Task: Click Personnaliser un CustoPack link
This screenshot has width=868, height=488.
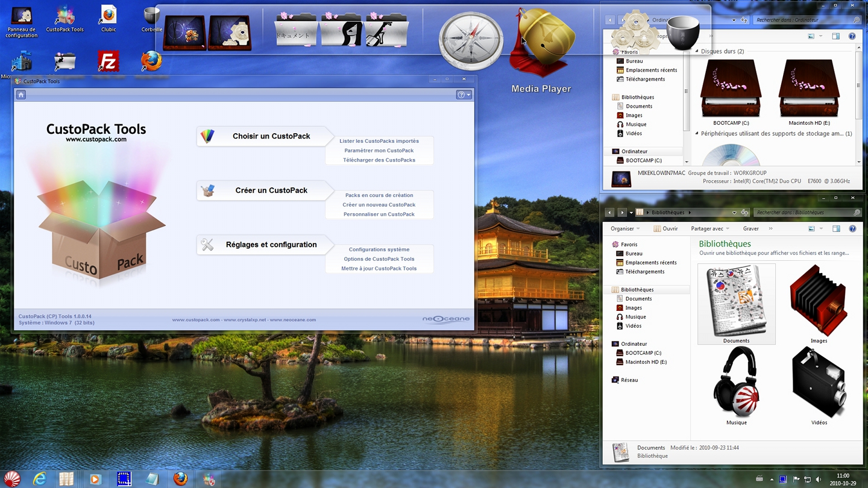Action: pyautogui.click(x=379, y=214)
